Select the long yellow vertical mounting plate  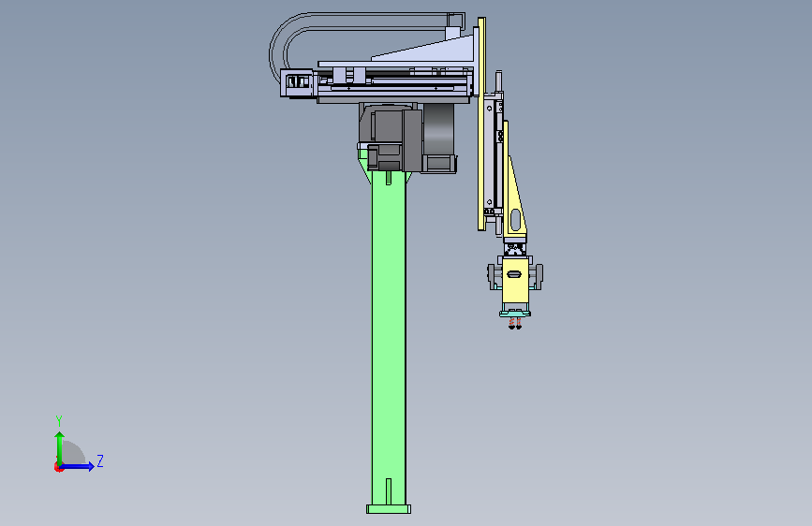coord(481,124)
